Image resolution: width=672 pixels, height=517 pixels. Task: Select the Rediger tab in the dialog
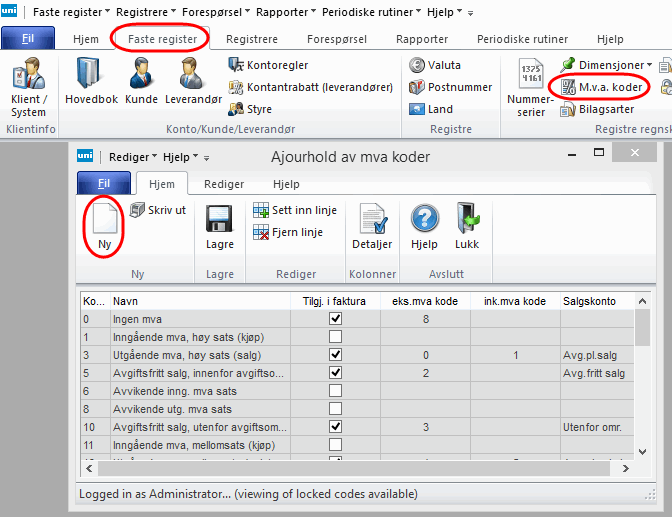tap(224, 184)
